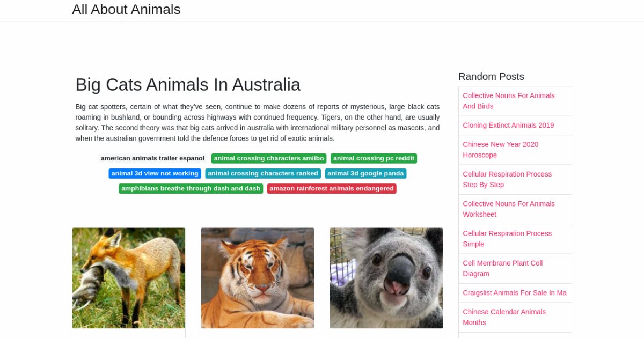Open the koala photo thumbnail
Screen dimensions: 644x338
coord(386,278)
